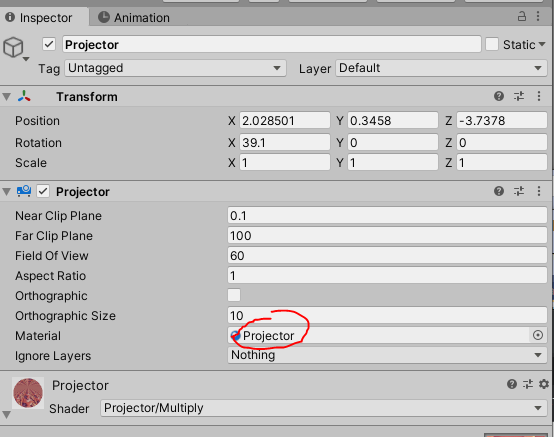Collapse the Transform component foldout

(6, 97)
